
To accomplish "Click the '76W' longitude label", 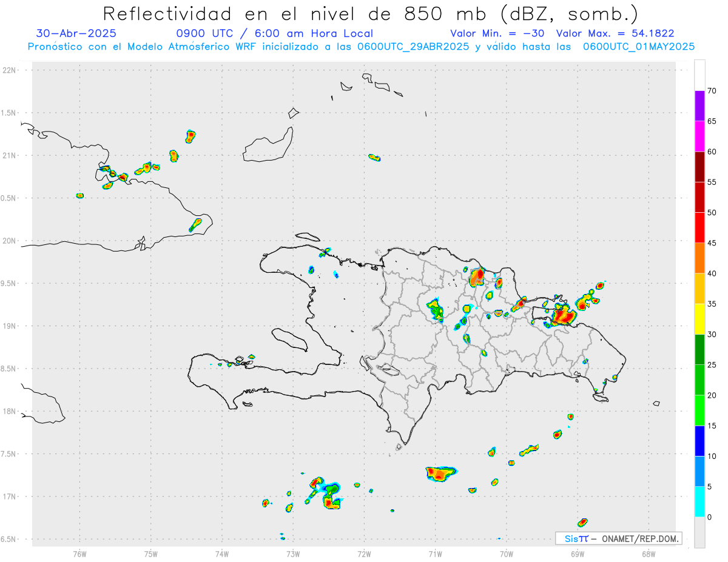I will click(x=79, y=554).
